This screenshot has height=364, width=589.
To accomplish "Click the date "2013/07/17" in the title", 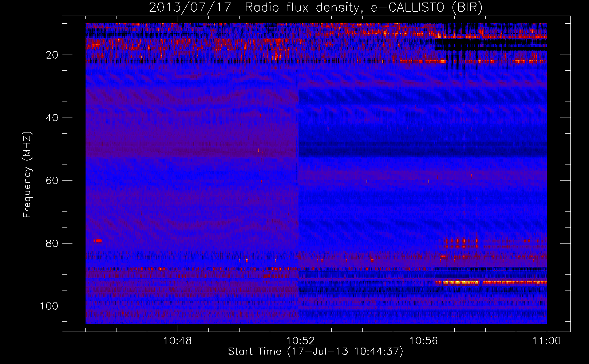I will (x=190, y=8).
